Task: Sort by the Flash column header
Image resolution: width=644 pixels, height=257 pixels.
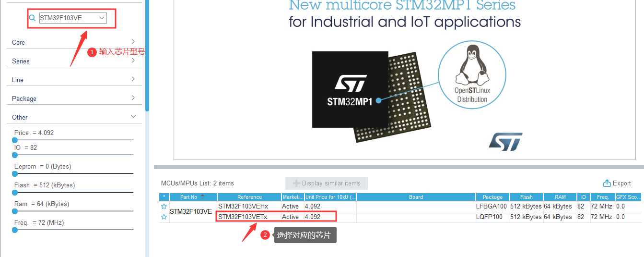Action: click(526, 197)
